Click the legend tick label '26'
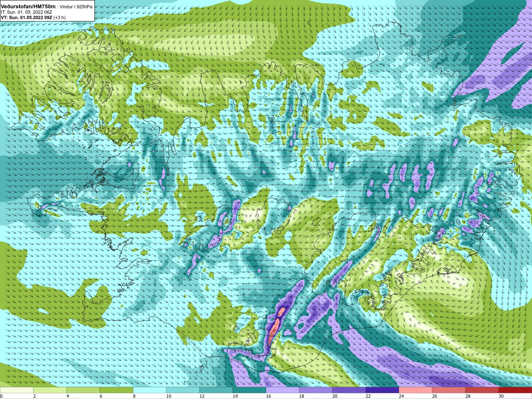The height and width of the screenshot is (399, 532). point(434,396)
